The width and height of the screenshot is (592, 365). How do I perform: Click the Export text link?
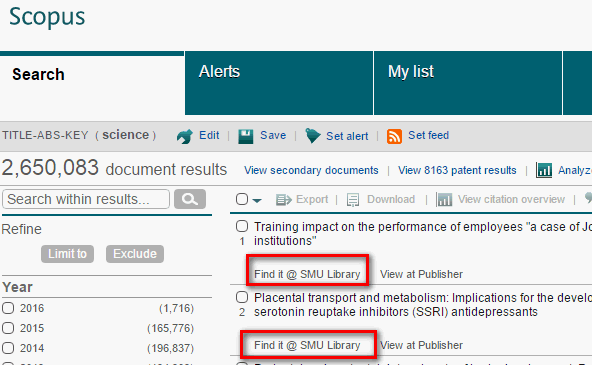click(312, 199)
